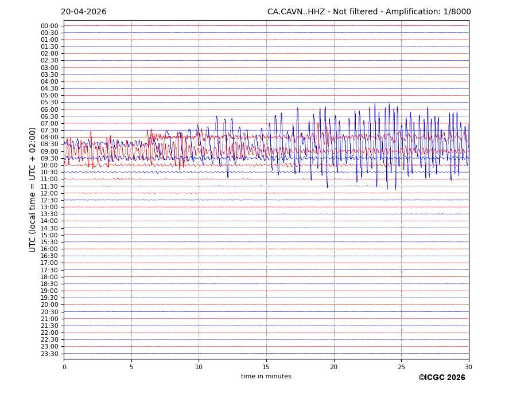Click the 13:30 time row label
Screen dimensions: 532x399
49,214
